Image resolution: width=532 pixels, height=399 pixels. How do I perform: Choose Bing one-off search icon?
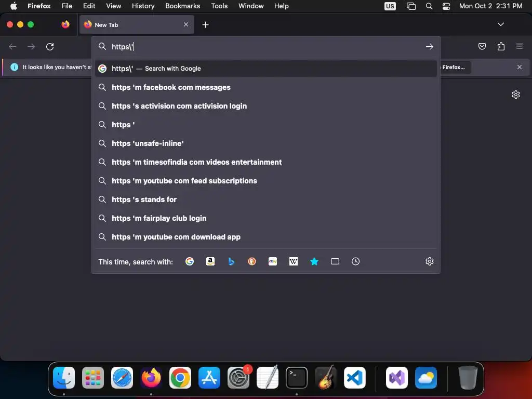[x=231, y=261]
